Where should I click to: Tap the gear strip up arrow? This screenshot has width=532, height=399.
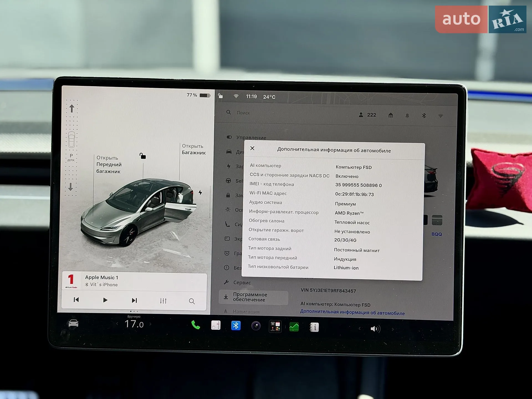click(72, 108)
